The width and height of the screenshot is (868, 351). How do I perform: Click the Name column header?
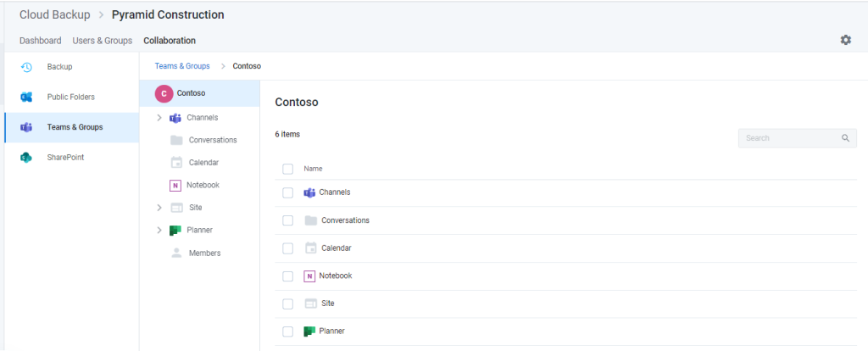click(x=313, y=169)
